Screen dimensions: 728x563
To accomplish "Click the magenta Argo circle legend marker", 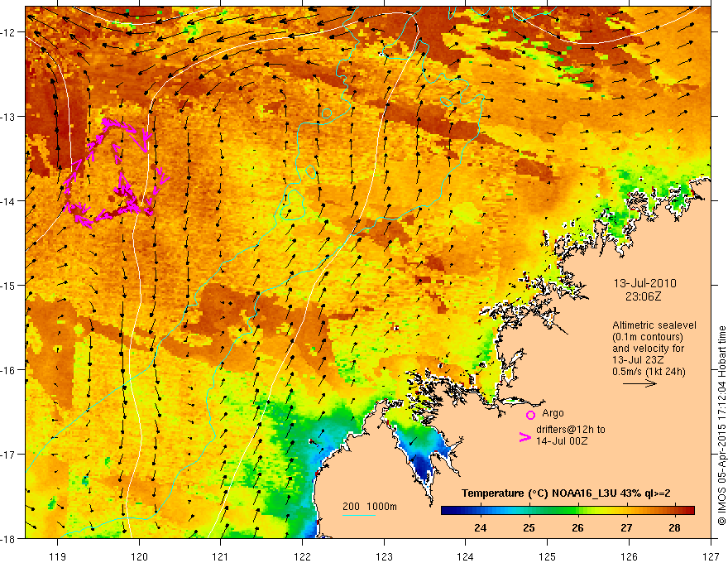I will click(530, 415).
